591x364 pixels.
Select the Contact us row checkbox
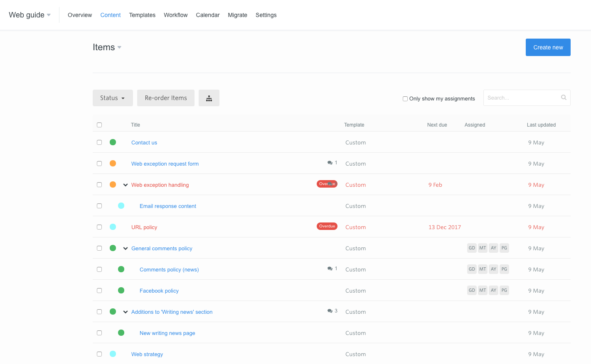(99, 142)
